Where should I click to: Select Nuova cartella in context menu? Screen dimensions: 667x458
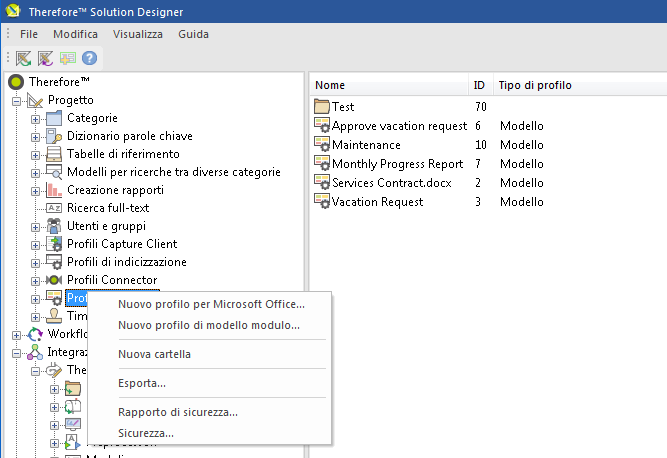point(154,354)
